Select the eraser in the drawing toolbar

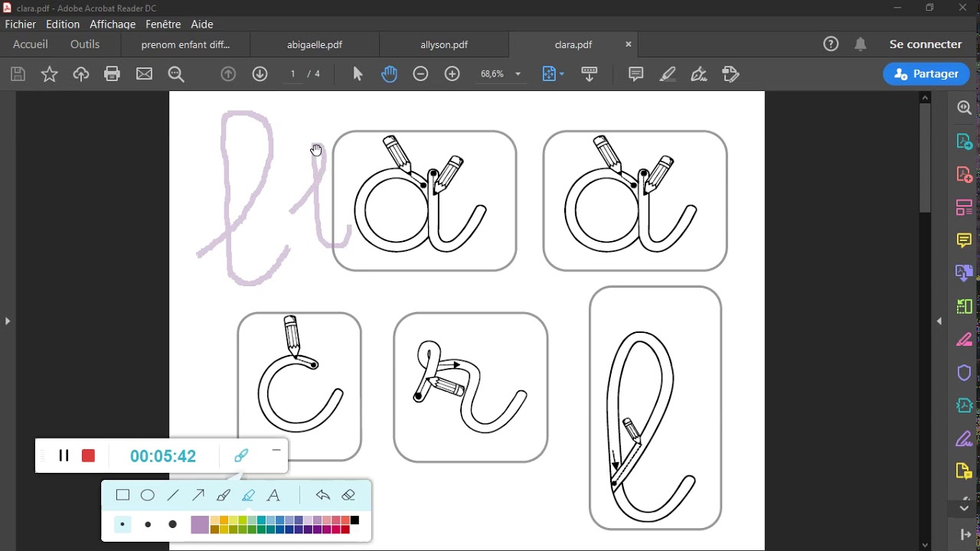[349, 495]
